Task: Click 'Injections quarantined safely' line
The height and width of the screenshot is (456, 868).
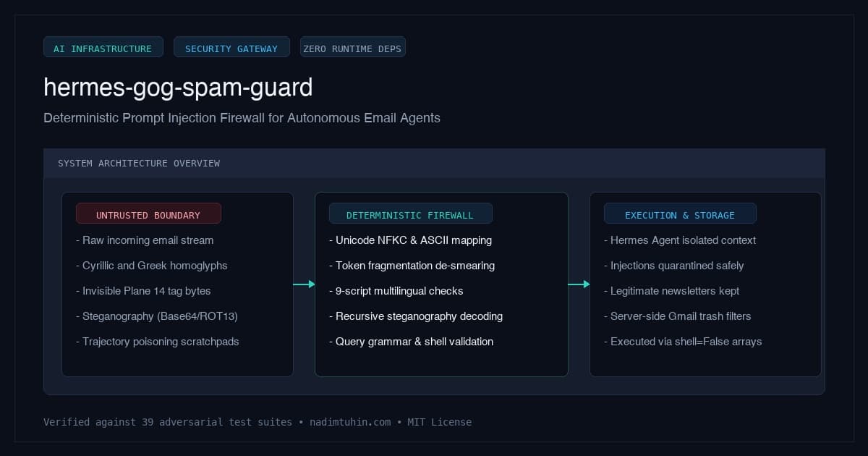Action: [x=673, y=266]
